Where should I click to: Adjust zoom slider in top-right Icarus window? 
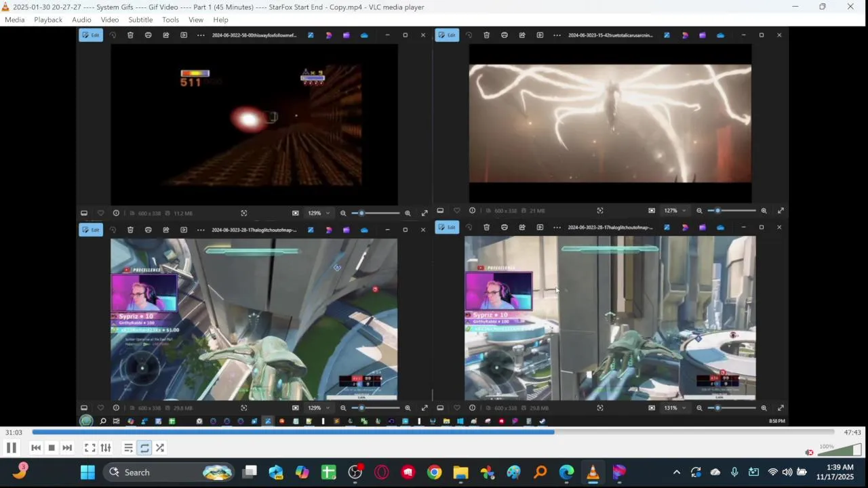click(x=731, y=211)
